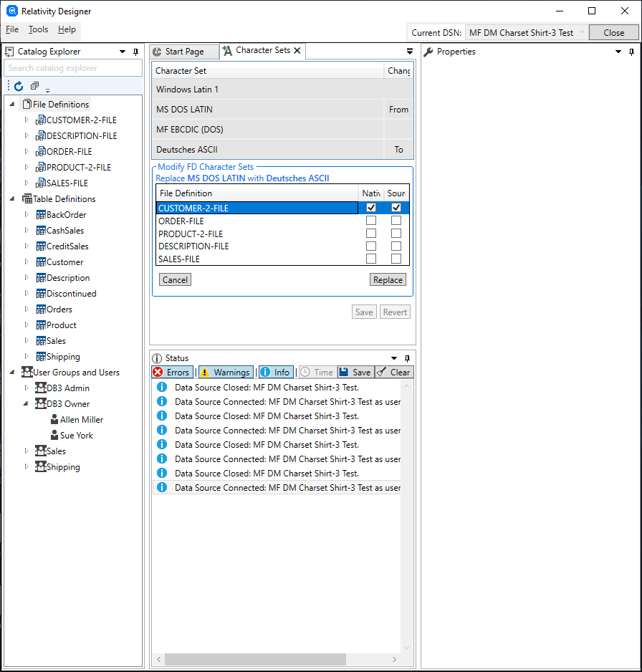Click the User Groups and Users icon
The image size is (642, 672).
(x=27, y=372)
